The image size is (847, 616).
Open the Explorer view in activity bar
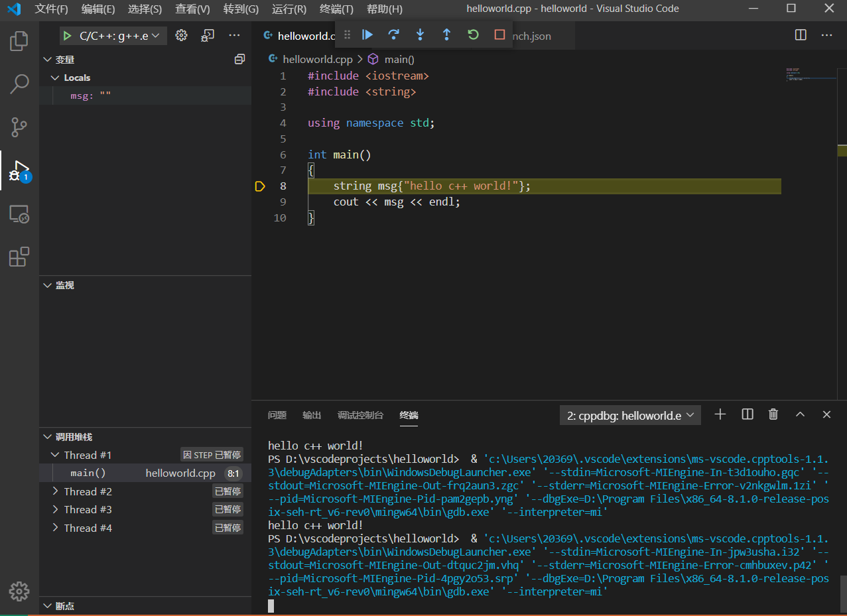pyautogui.click(x=19, y=41)
